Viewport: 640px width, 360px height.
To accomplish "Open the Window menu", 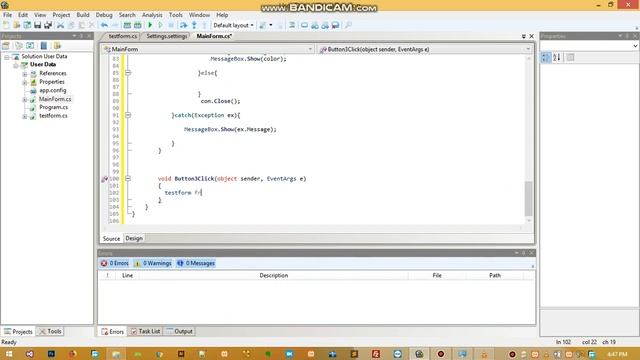I will pos(199,15).
